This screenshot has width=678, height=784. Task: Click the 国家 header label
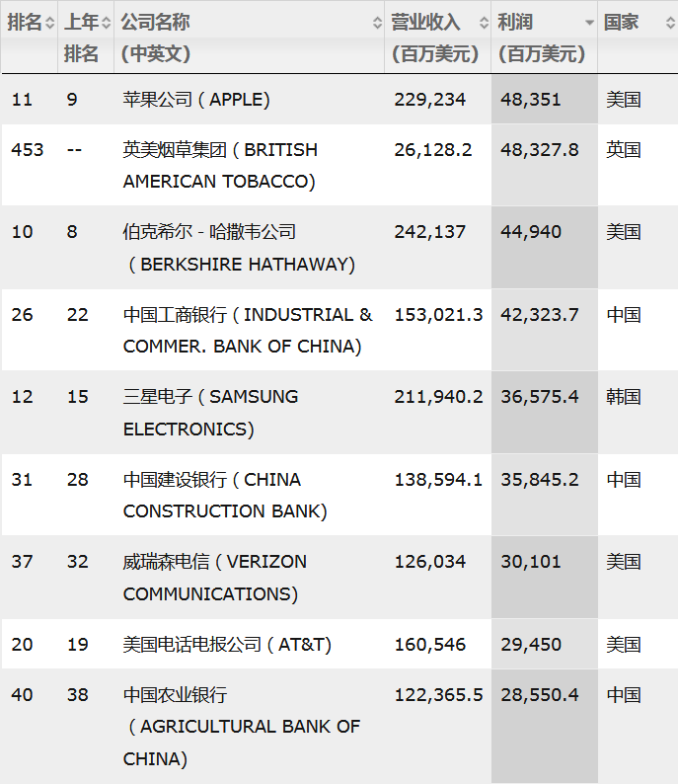tap(622, 23)
